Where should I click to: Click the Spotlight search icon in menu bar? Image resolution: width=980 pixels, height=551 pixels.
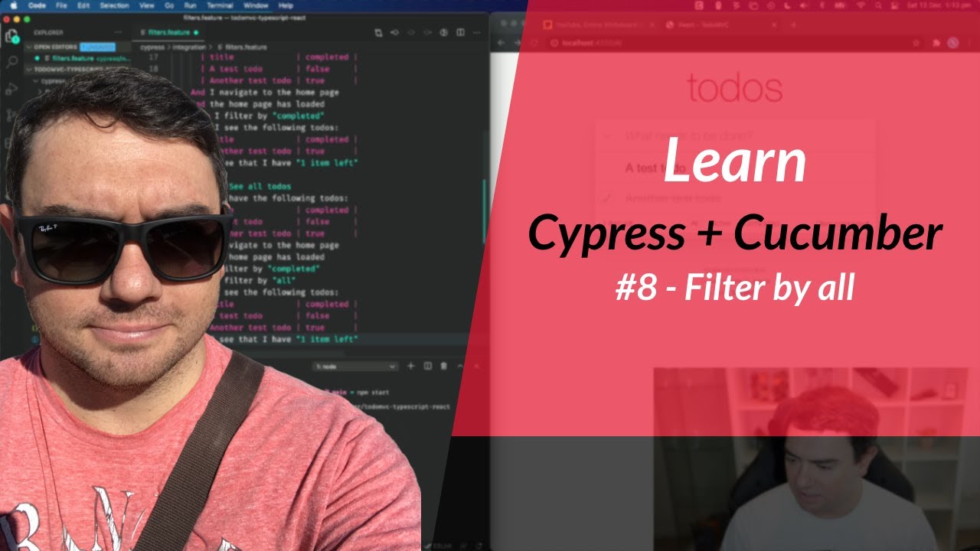pyautogui.click(x=877, y=5)
